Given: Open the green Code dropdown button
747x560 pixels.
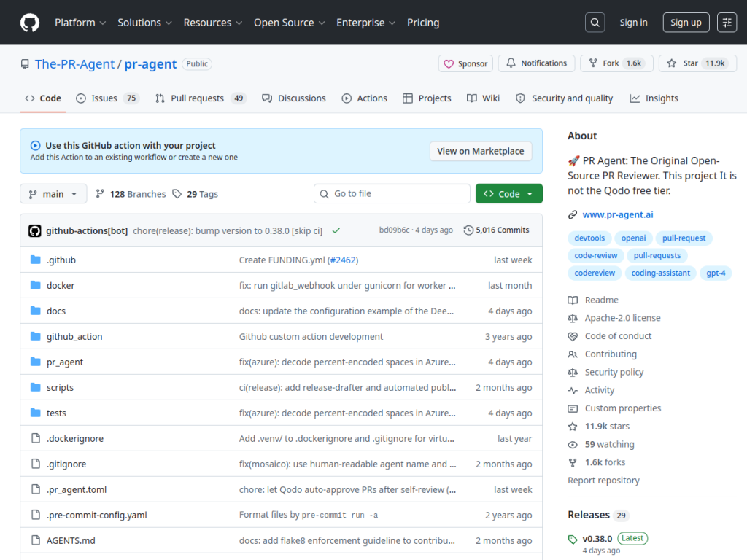Looking at the screenshot, I should [508, 194].
